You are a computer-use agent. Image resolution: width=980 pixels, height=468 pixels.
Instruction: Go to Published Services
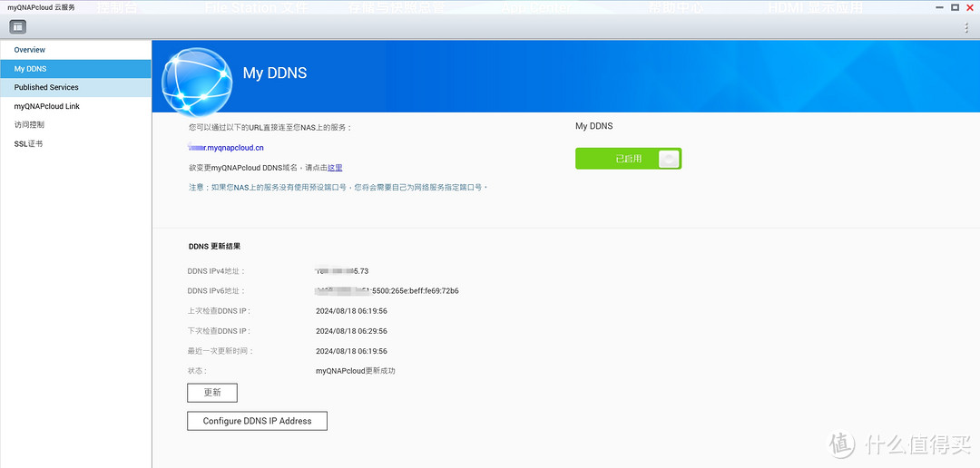[x=46, y=88]
